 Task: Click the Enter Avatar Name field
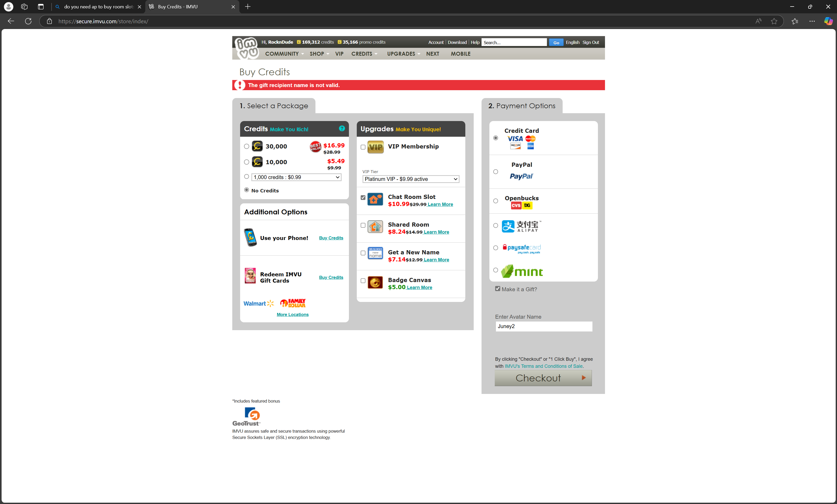click(544, 326)
